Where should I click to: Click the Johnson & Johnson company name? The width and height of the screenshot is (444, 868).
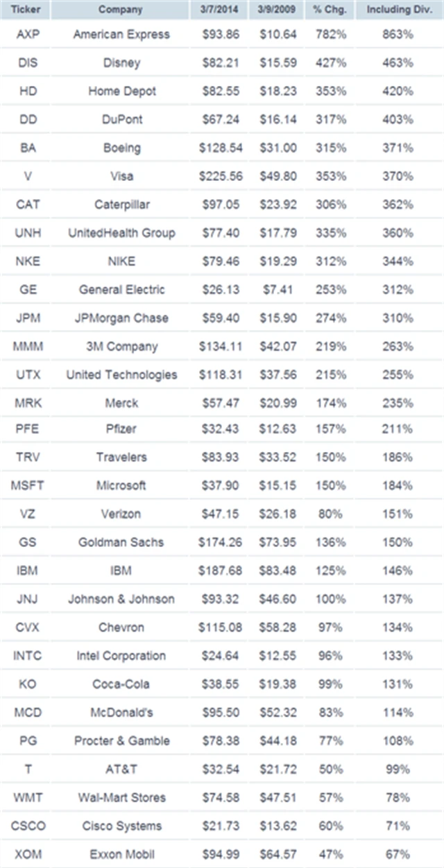[x=121, y=599]
